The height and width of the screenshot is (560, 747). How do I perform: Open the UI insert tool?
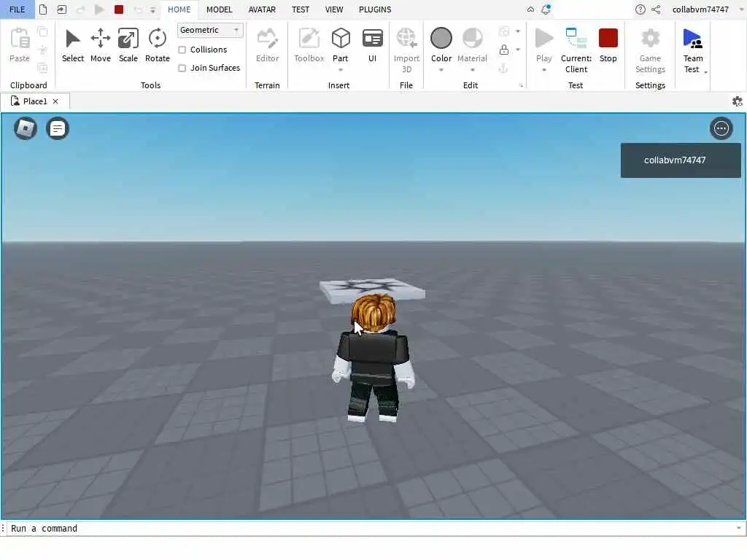tap(372, 45)
